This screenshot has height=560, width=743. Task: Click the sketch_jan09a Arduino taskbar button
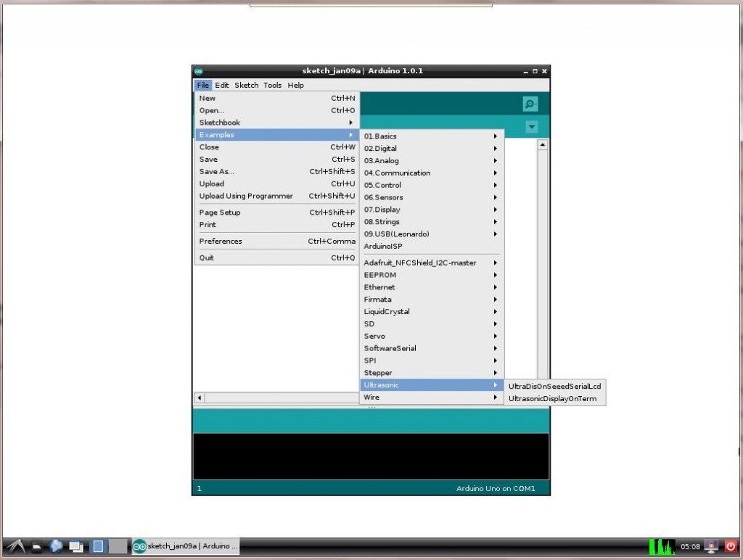(185, 546)
